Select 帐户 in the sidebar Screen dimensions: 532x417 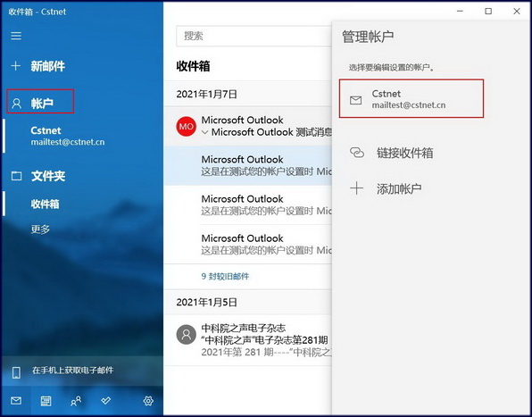pos(40,102)
